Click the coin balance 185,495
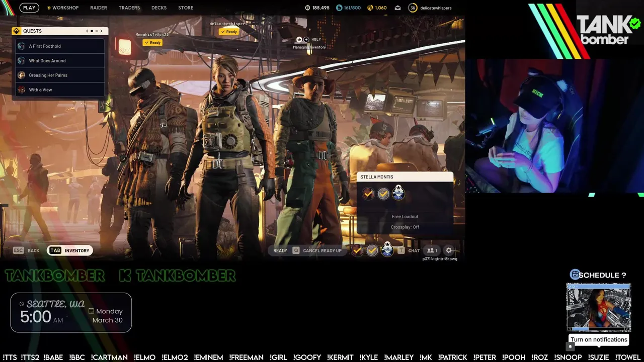Viewport: 644px width, 362px height. coord(317,8)
